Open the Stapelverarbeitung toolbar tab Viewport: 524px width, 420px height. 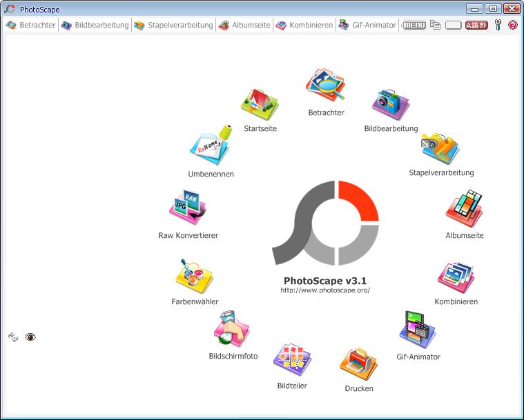(x=173, y=25)
